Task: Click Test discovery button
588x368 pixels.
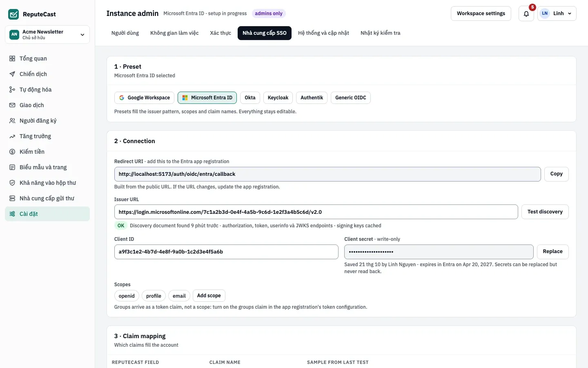Action: [x=545, y=212]
